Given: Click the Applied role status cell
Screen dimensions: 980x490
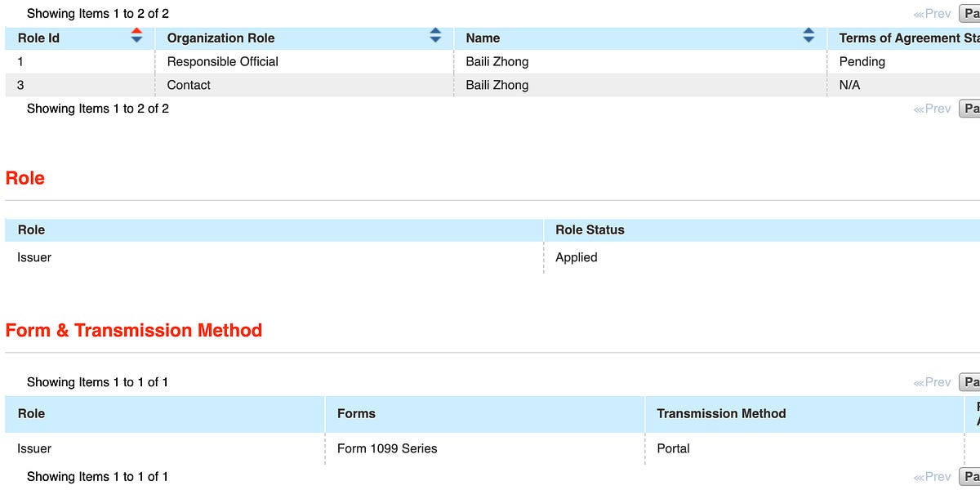Looking at the screenshot, I should pyautogui.click(x=577, y=257).
